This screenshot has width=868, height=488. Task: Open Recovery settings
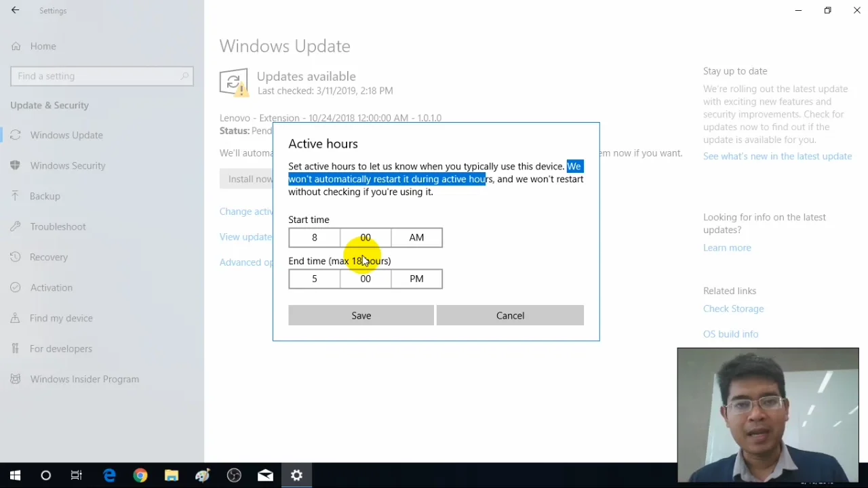48,257
